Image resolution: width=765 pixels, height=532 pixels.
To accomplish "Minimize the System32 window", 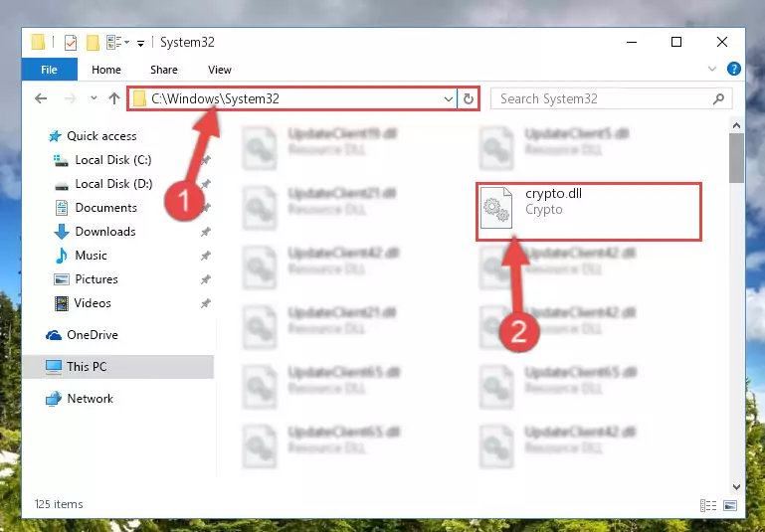I will pos(632,43).
